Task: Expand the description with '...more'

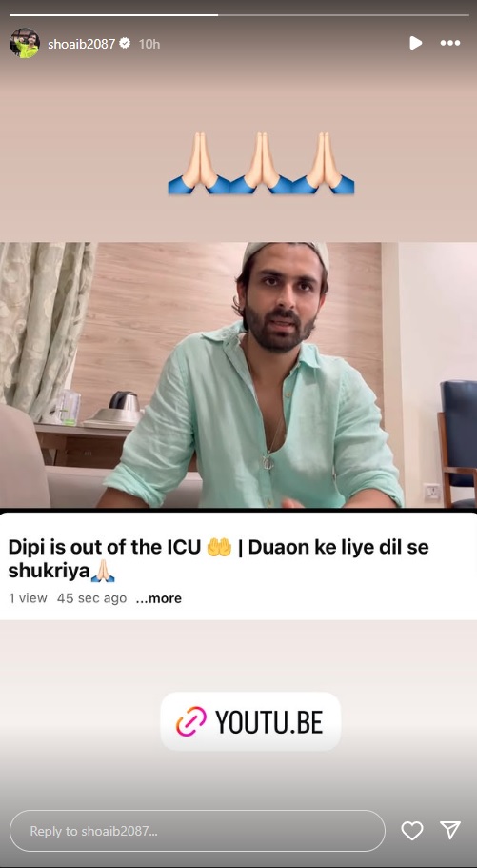Action: click(x=159, y=598)
